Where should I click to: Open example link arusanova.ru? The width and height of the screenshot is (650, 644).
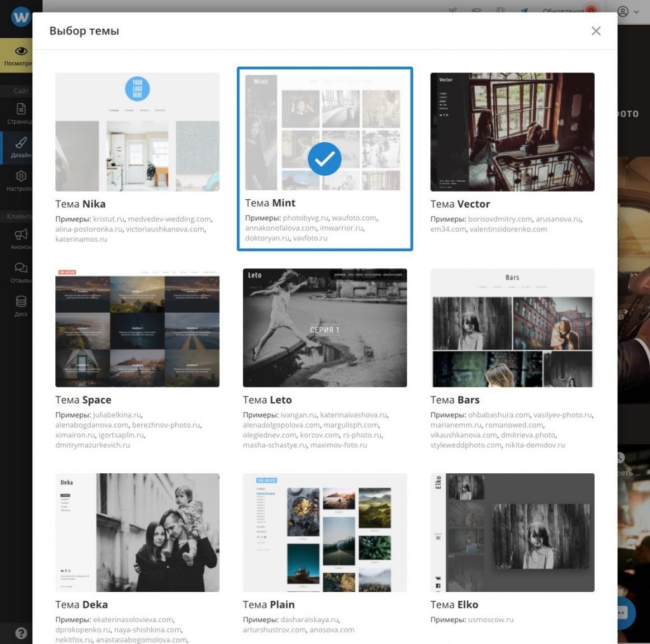[x=558, y=219]
